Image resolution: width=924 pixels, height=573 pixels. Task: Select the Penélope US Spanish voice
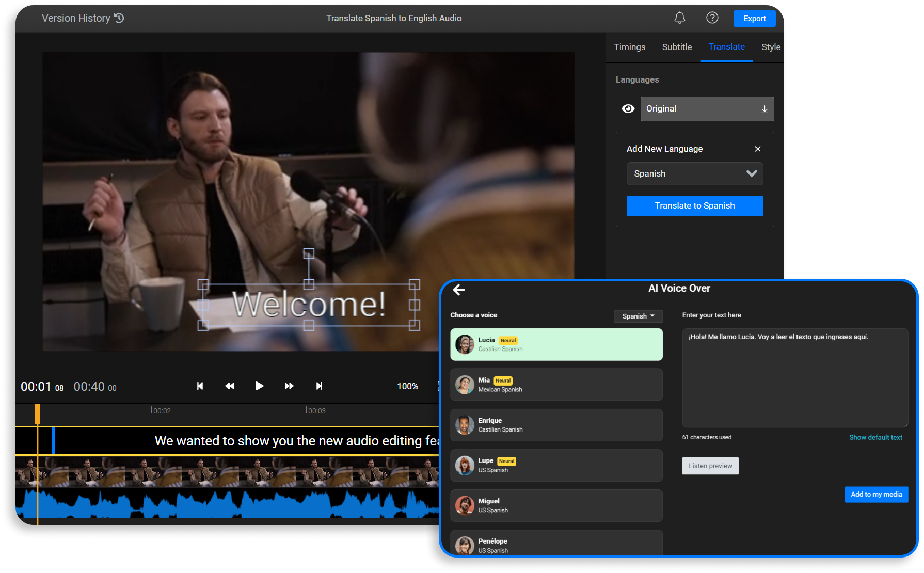(556, 543)
